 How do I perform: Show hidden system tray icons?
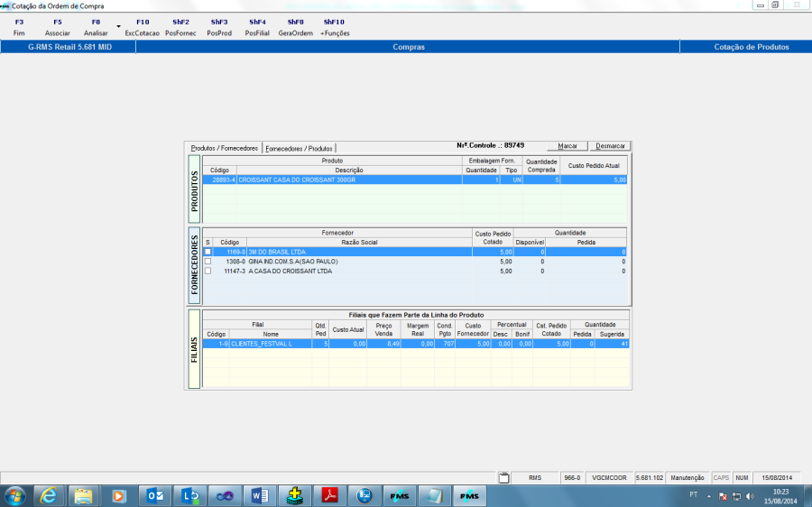coord(709,496)
